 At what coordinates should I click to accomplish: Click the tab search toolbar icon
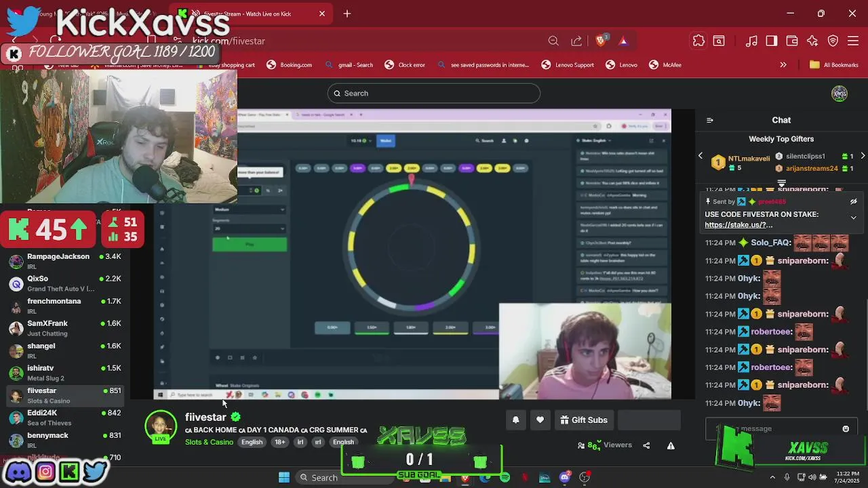[x=719, y=41]
